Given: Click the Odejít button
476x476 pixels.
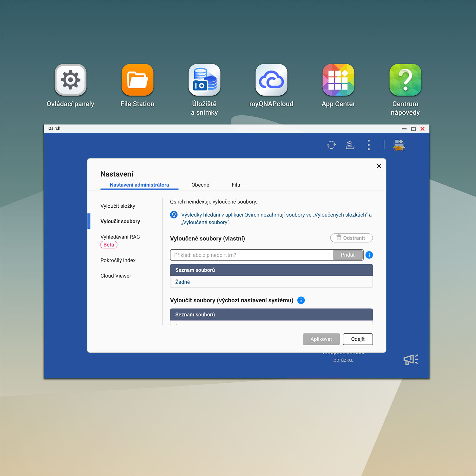Looking at the screenshot, I should pyautogui.click(x=358, y=339).
